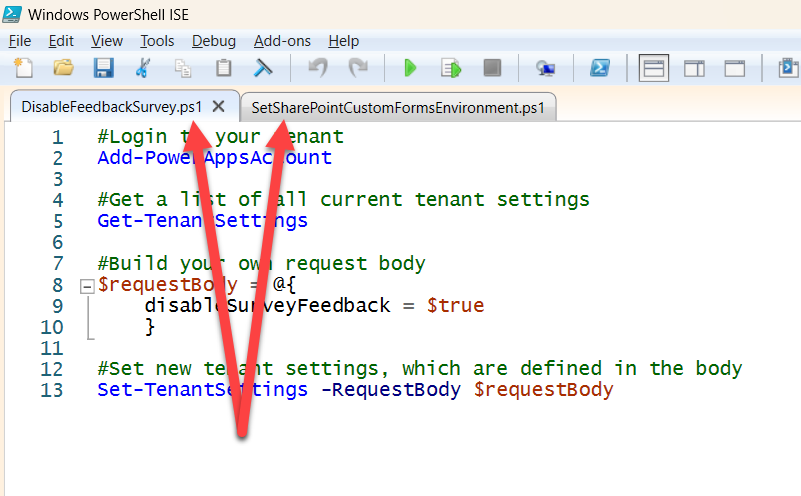Click the PowerShell ISE title bar icon
Viewport: 801px width, 496px height.
click(12, 14)
